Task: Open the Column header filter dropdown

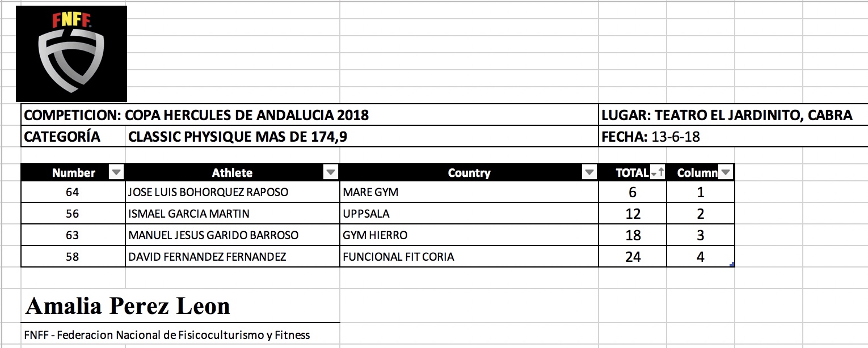Action: (726, 173)
